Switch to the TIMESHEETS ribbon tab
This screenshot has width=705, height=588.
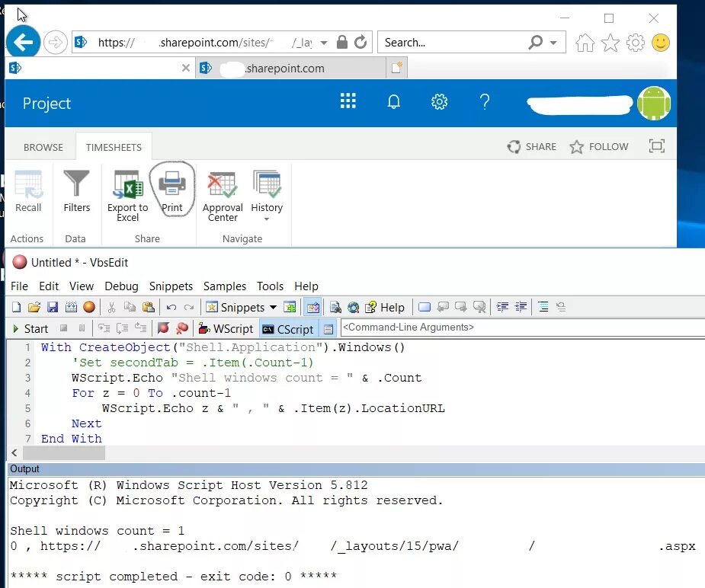coord(114,147)
